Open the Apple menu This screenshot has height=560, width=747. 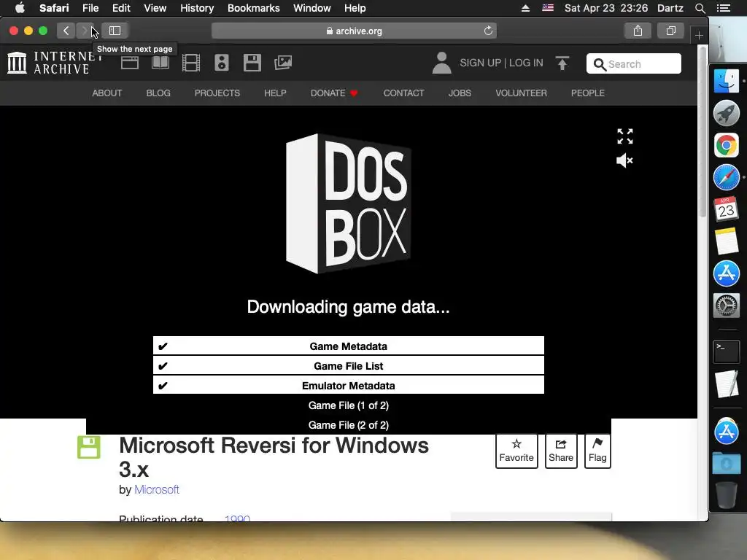click(x=20, y=8)
